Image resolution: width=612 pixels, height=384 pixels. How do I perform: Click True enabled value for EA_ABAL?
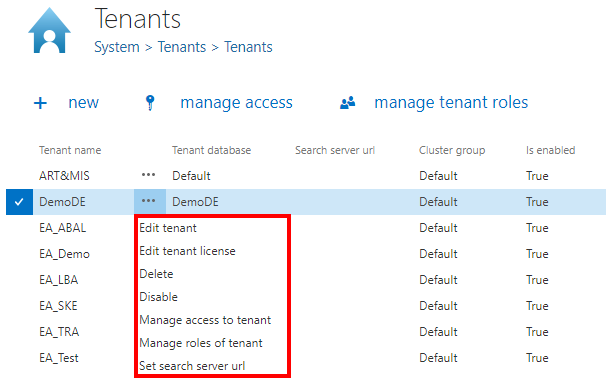point(537,228)
